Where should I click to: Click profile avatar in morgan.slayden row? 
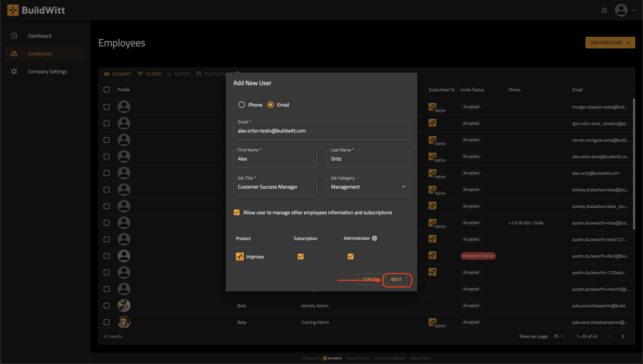pyautogui.click(x=124, y=107)
